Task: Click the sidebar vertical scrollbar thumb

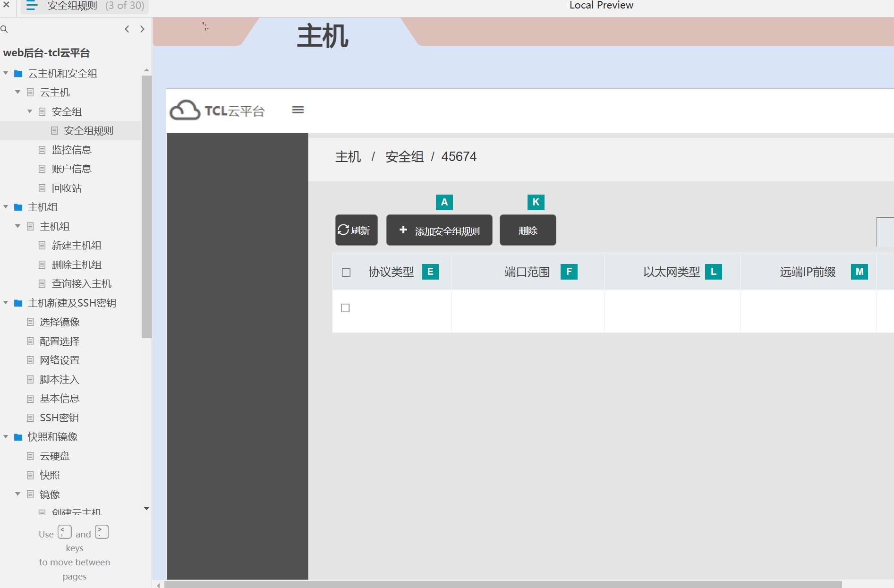Action: pyautogui.click(x=146, y=206)
